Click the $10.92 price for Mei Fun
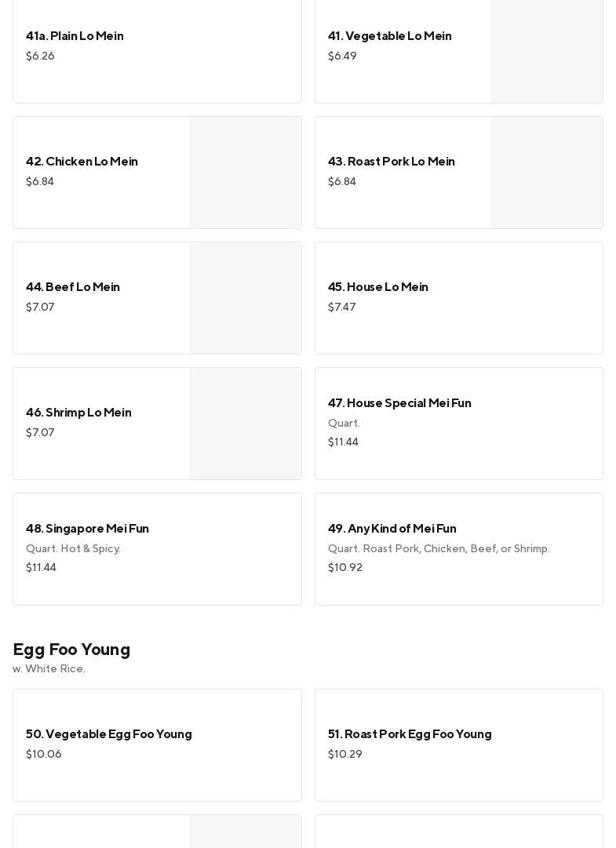 tap(345, 568)
